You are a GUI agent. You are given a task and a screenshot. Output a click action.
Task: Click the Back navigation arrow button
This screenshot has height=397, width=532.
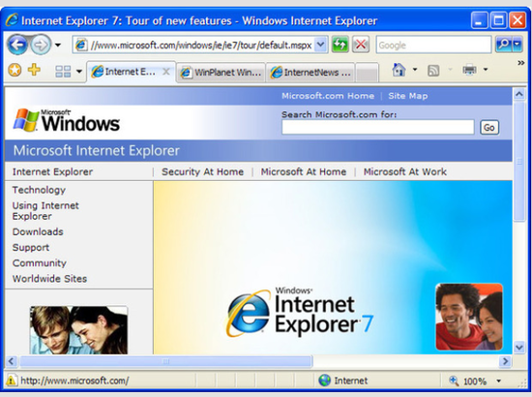[16, 45]
